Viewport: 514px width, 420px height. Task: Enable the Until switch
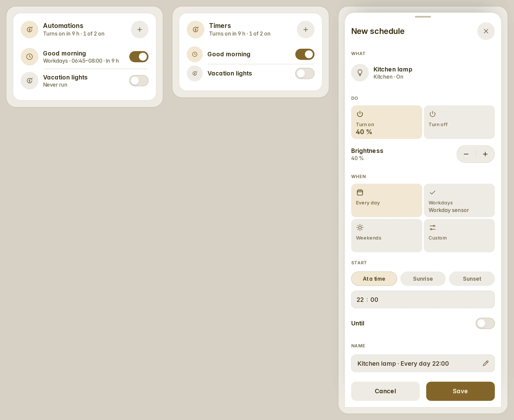pyautogui.click(x=485, y=323)
